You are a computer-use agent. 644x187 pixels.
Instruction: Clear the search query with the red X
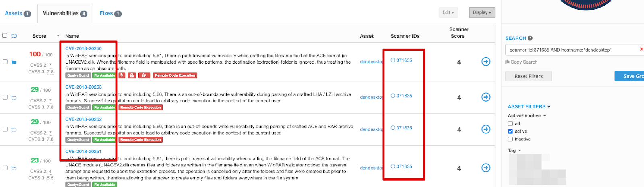coord(642,49)
